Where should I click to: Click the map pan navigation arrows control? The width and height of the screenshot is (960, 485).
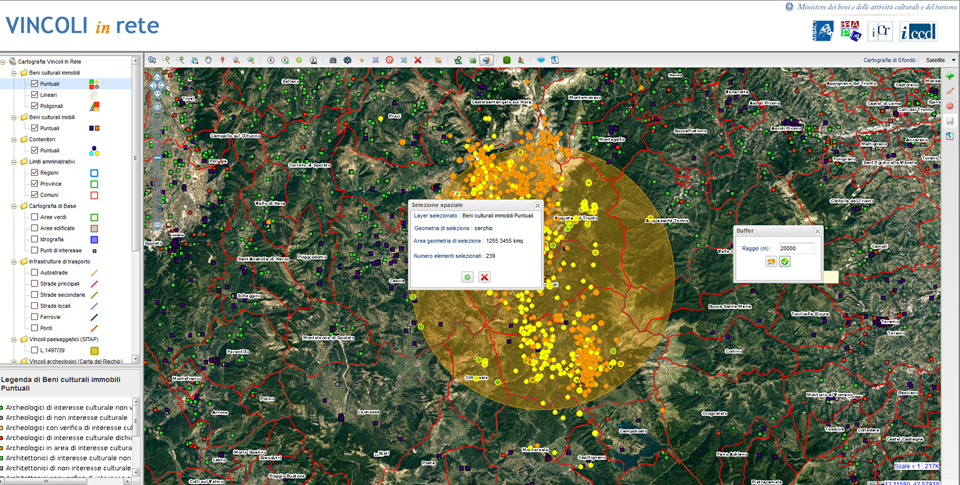[157, 85]
